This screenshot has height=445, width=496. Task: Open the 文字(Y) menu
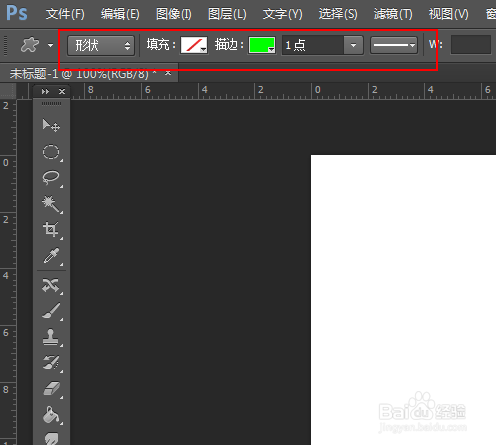[x=282, y=14]
